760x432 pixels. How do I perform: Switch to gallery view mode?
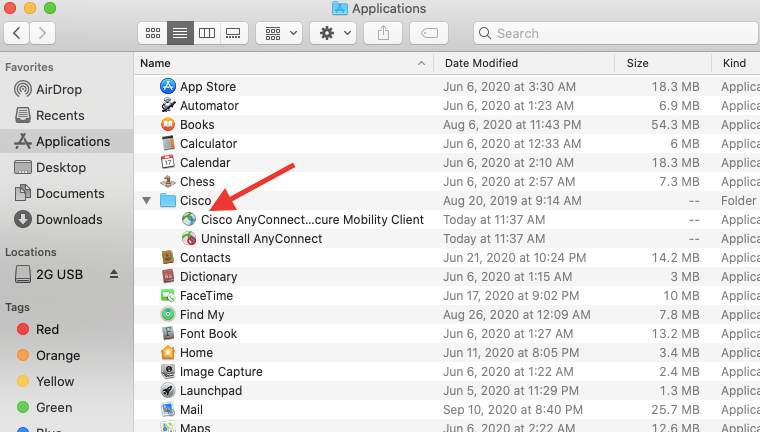pos(233,33)
